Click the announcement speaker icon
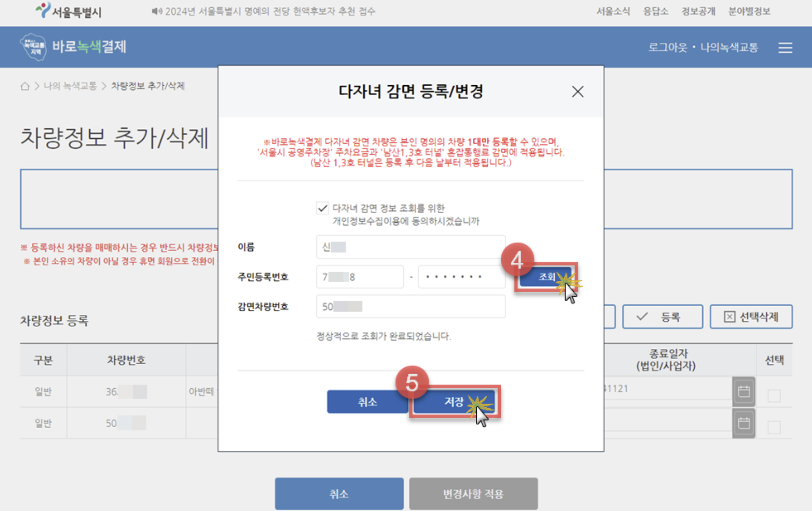 coord(156,11)
